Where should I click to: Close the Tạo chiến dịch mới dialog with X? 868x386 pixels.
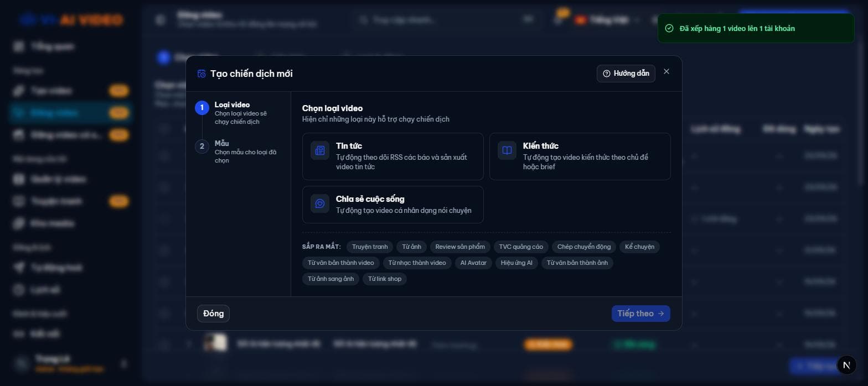666,71
